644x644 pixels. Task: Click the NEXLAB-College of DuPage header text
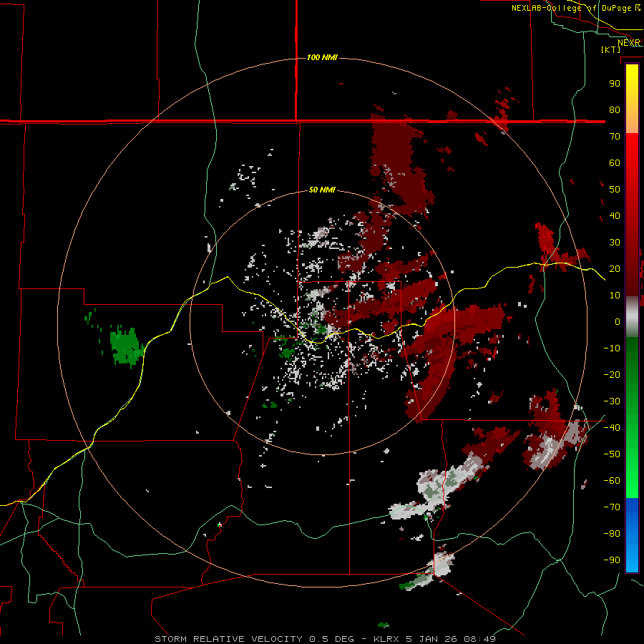point(576,8)
